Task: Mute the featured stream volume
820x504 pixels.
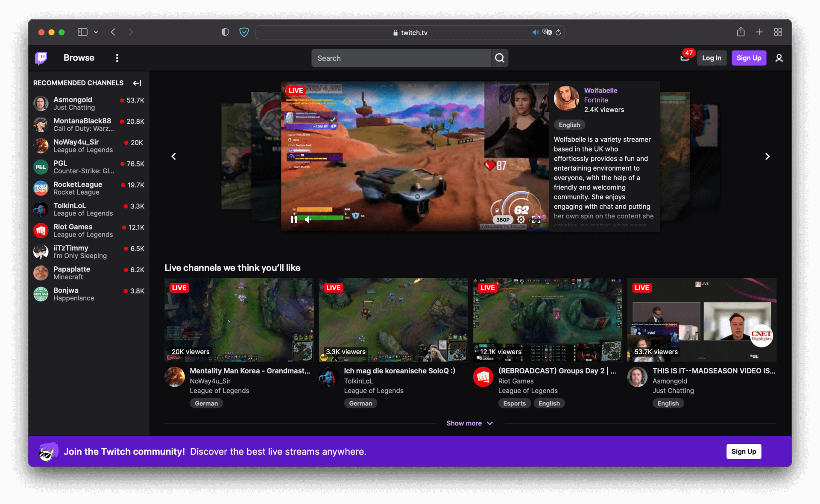Action: click(x=308, y=219)
